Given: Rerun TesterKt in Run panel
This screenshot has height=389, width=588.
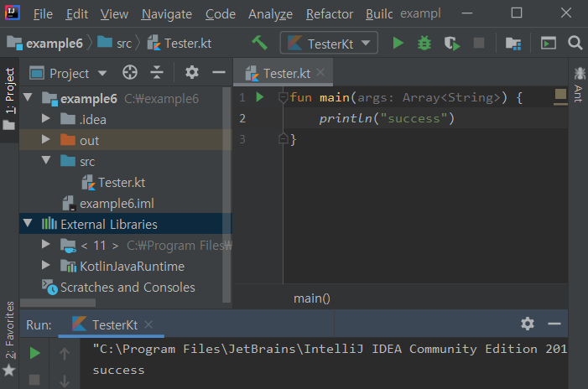Looking at the screenshot, I should 35,353.
